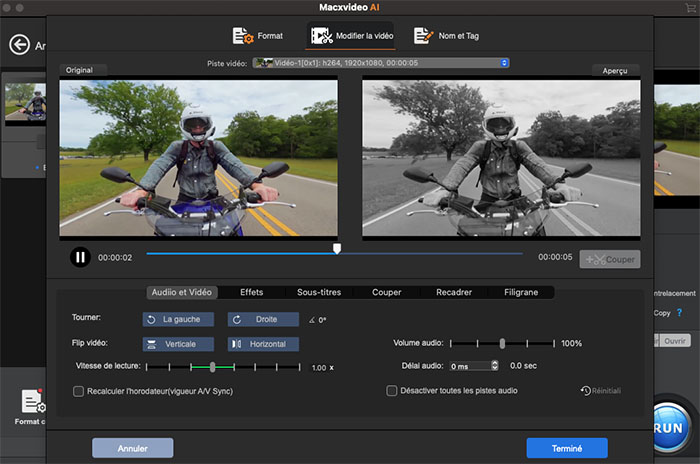Go to the Recadrer tab
The image size is (700, 464).
coord(454,292)
